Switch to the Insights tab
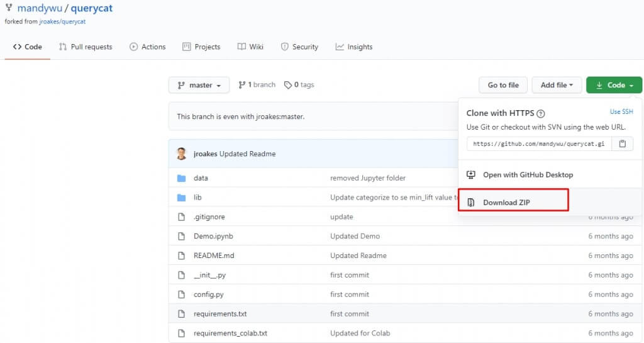Screen dimensions: 644x343 tap(354, 47)
